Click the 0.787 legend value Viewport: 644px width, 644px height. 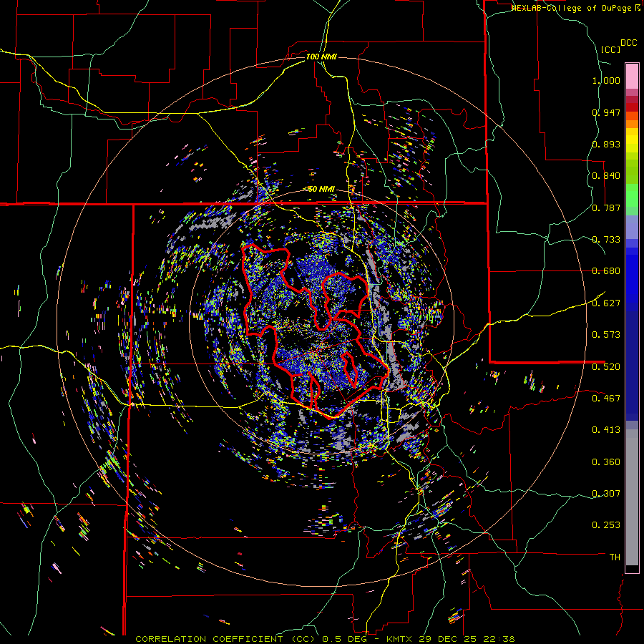606,208
